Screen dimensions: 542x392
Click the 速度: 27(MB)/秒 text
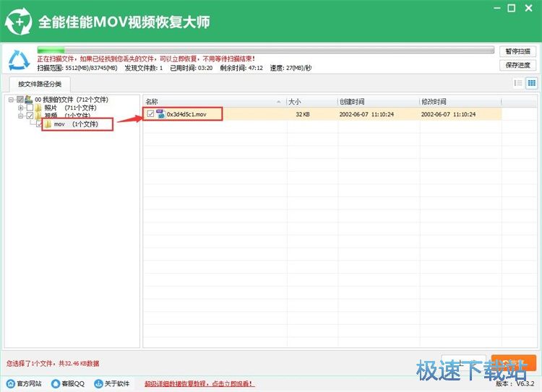click(x=291, y=68)
